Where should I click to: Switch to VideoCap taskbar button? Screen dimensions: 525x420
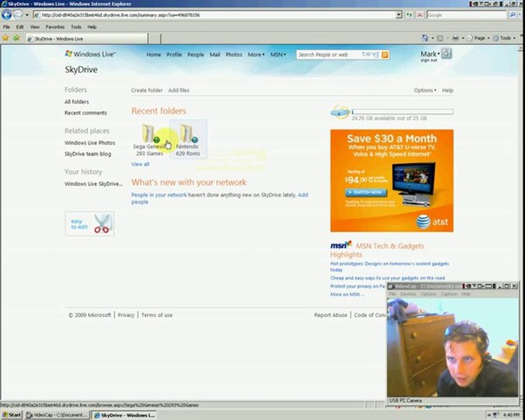click(x=57, y=415)
